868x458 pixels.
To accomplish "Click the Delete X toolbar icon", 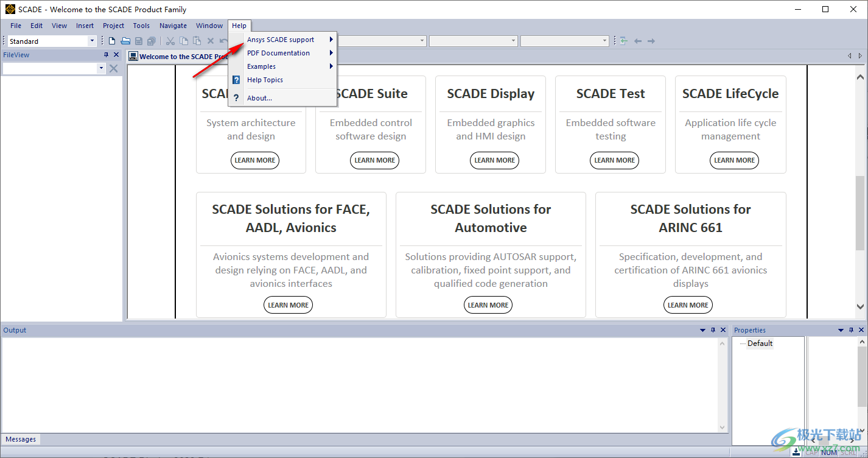I will point(211,41).
